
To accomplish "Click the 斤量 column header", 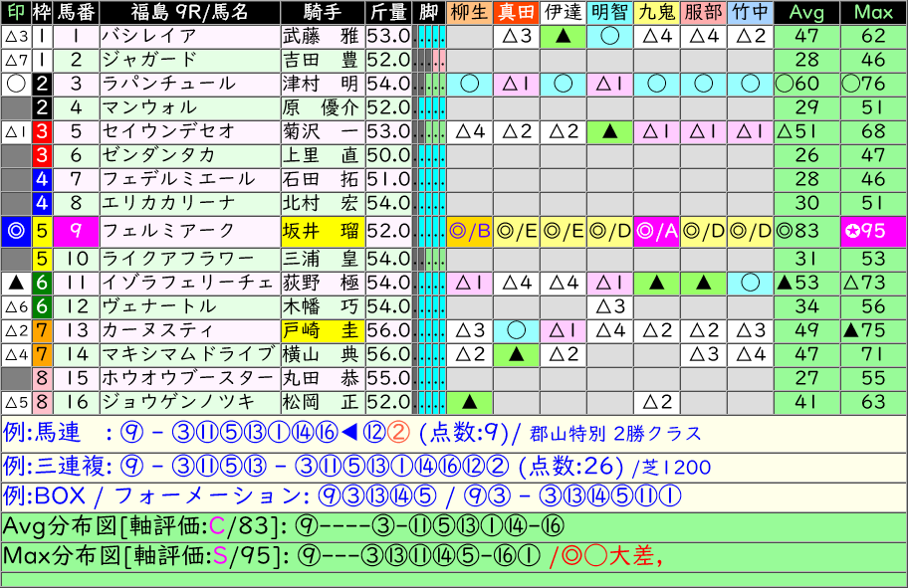I will pos(388,12).
